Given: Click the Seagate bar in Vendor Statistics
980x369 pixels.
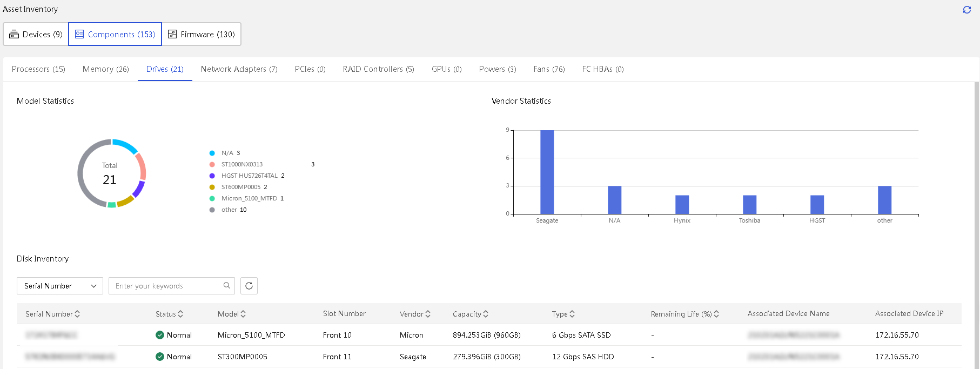Looking at the screenshot, I should (547, 172).
